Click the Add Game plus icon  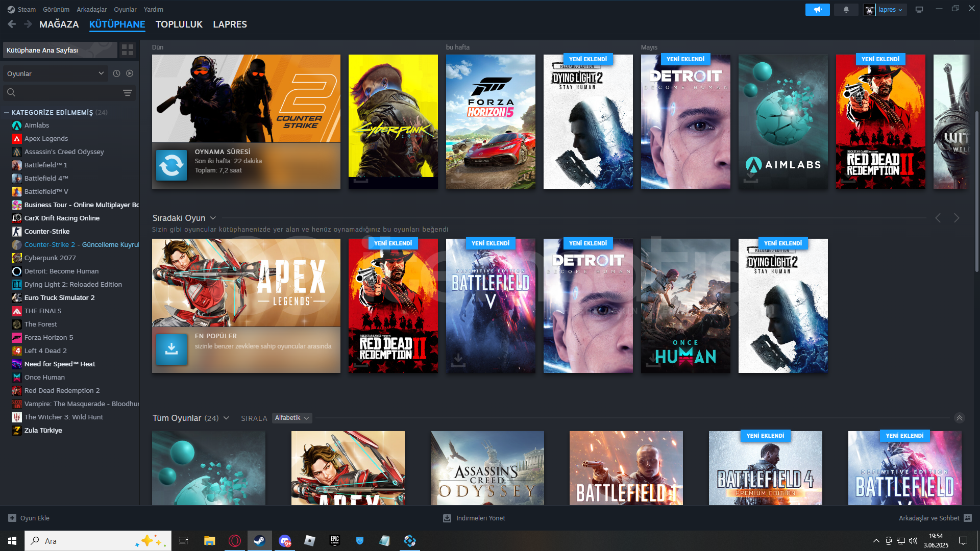tap(12, 518)
